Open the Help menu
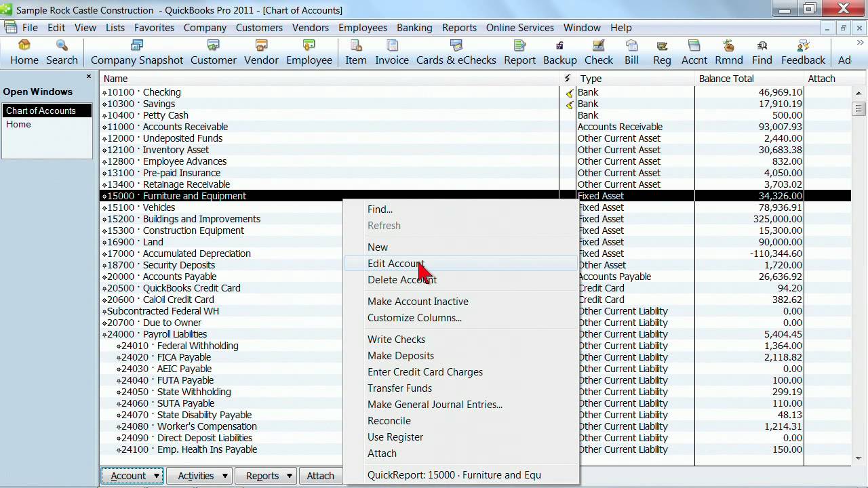Image resolution: width=868 pixels, height=488 pixels. (620, 28)
